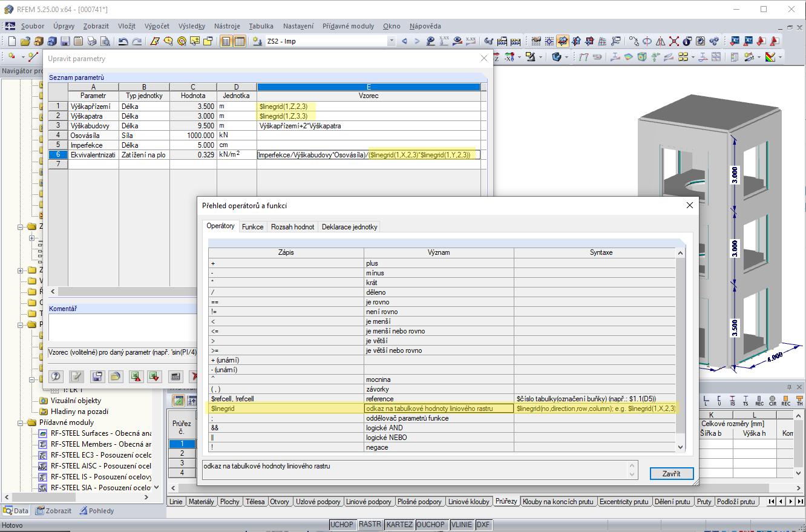Click the calculator icon in Upravit parametry
The width and height of the screenshot is (806, 532).
[x=175, y=376]
